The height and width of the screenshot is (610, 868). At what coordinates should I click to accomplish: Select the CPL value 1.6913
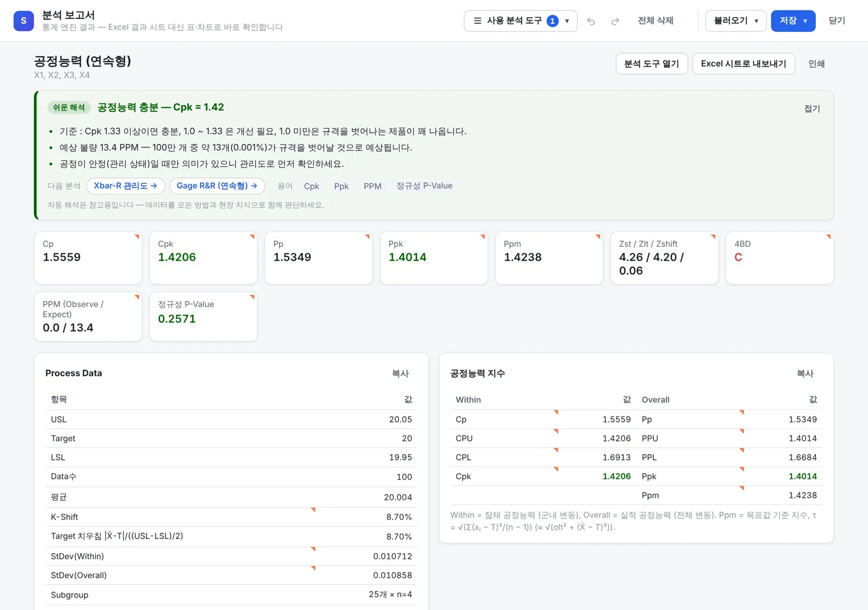[616, 457]
